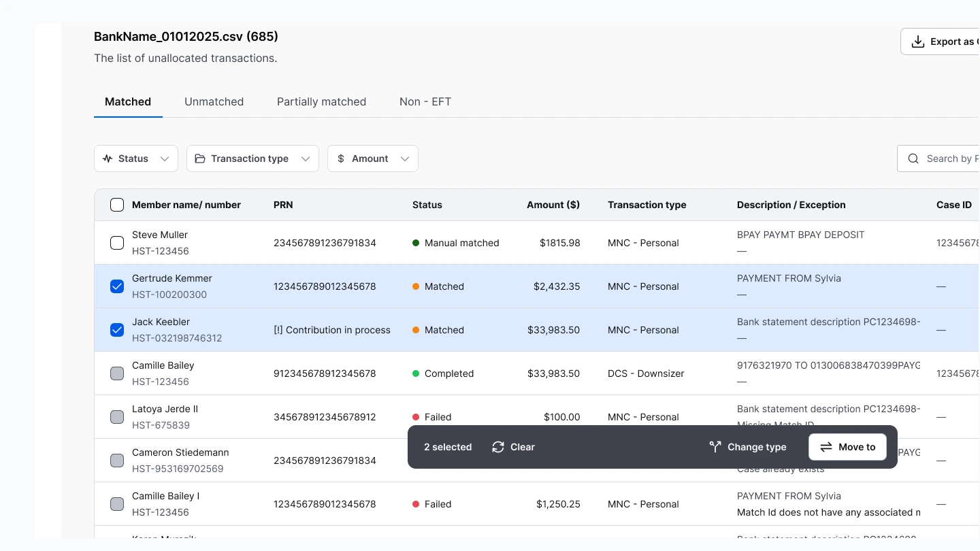The width and height of the screenshot is (980, 551).
Task: Click BPAY PAYMT BPAY DEPOSIT description
Action: 801,235
